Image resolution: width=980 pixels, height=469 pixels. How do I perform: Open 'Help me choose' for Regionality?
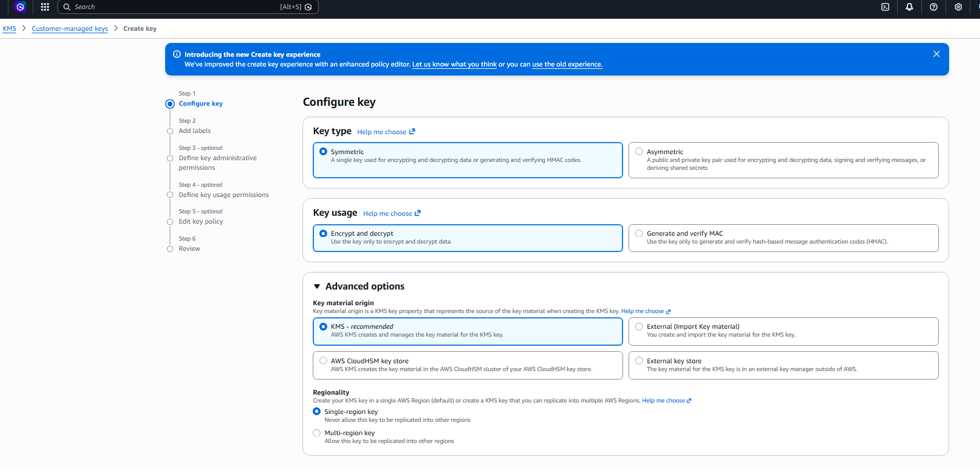click(667, 401)
